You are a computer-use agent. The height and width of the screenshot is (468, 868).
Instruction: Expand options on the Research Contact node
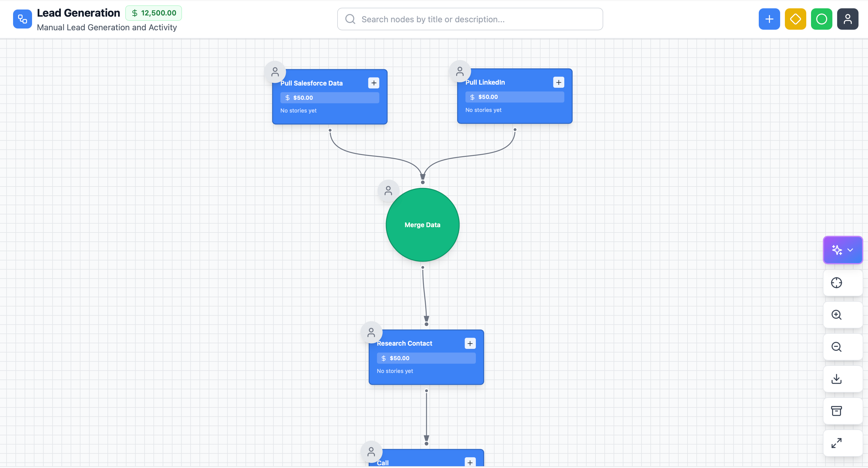point(470,343)
